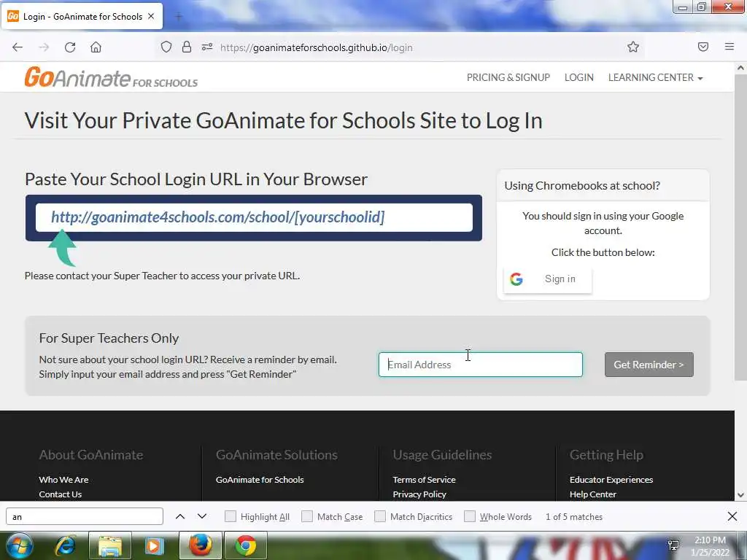Visit the Help Center link
The width and height of the screenshot is (747, 560).
592,494
